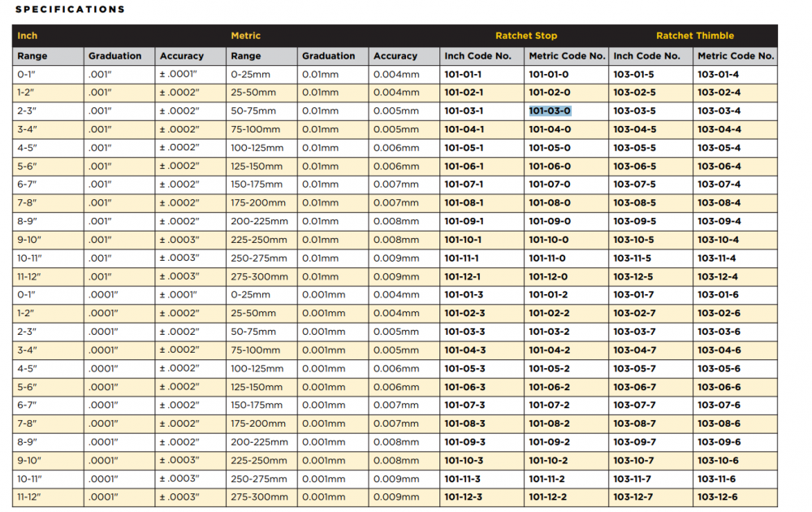Select metric code 101-01-0
The image size is (812, 512).
point(548,74)
